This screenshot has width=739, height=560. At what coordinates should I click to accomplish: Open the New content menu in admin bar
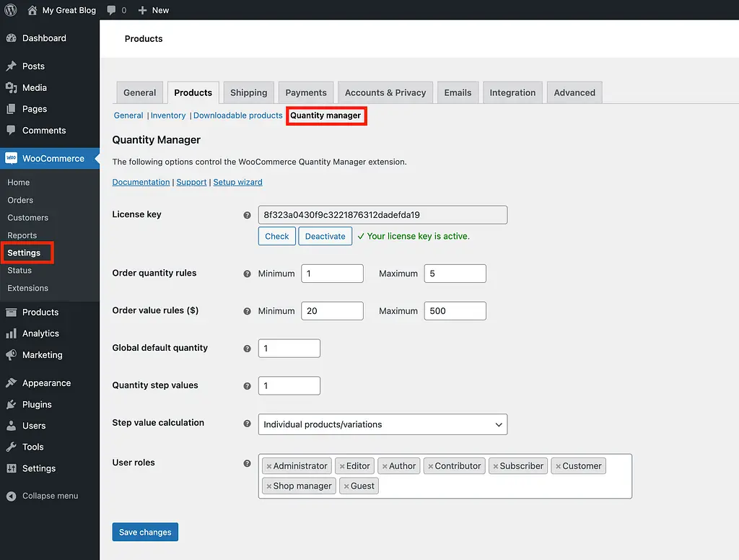(154, 10)
